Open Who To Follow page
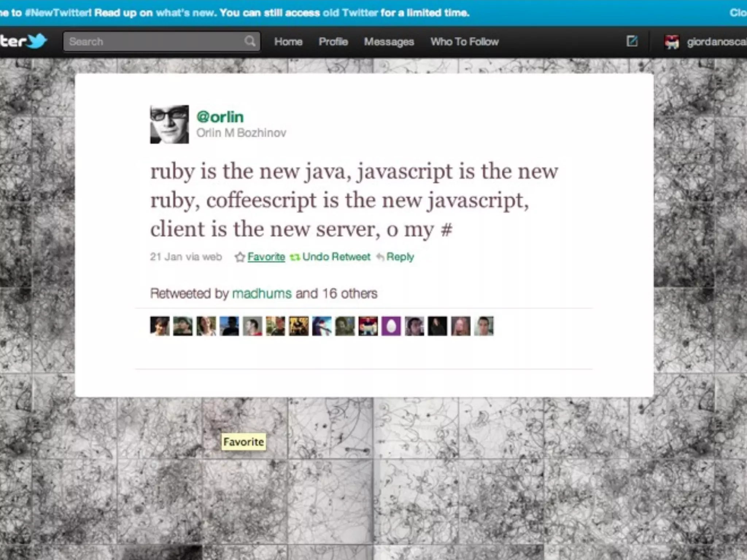747x560 pixels. click(464, 42)
